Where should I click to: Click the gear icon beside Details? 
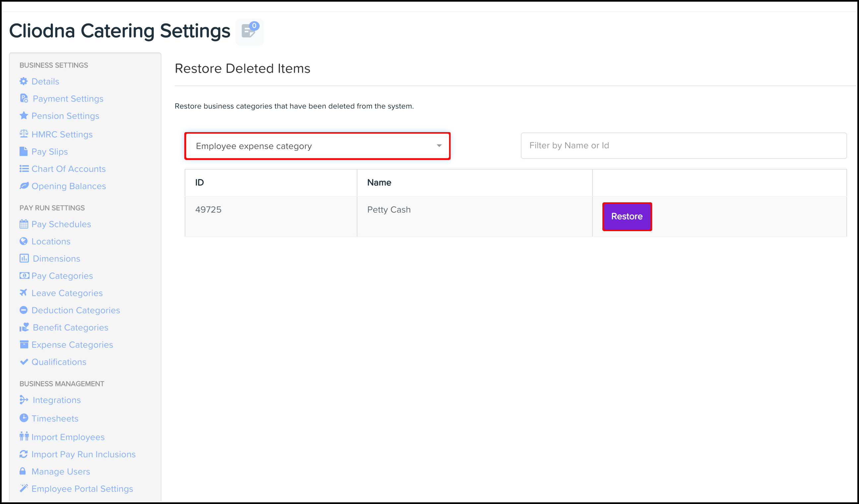(x=24, y=81)
